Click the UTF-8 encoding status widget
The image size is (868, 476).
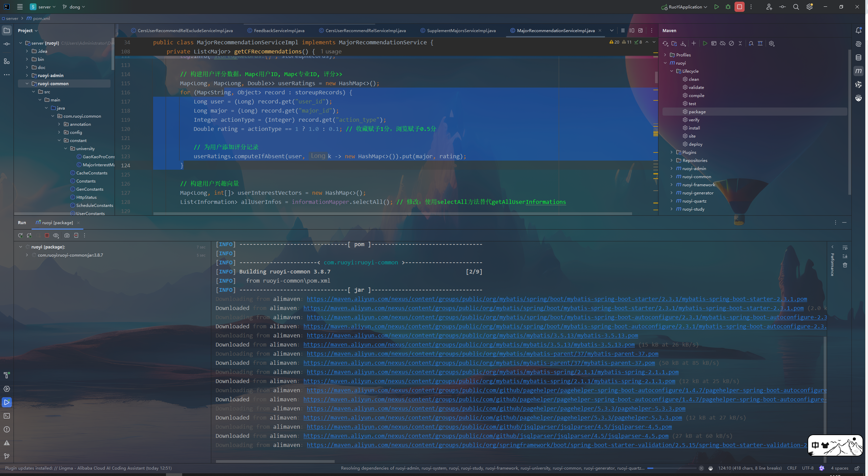tap(807, 468)
